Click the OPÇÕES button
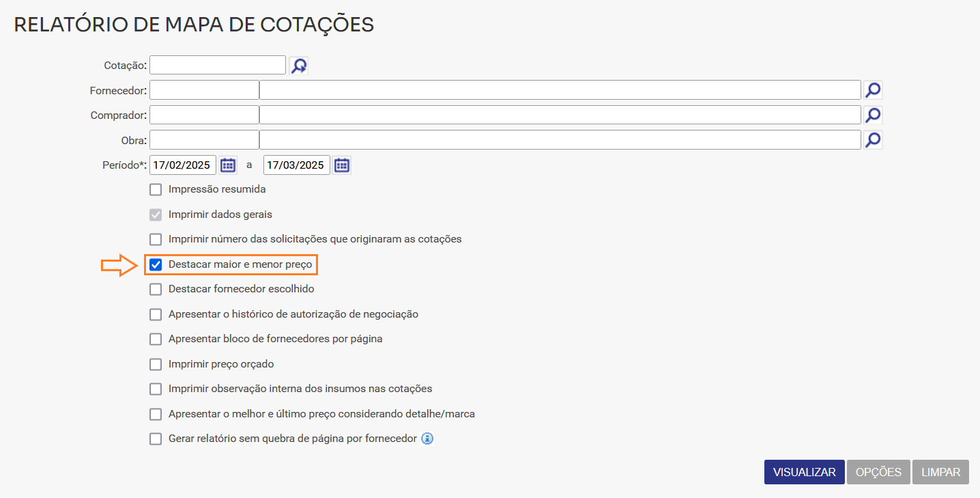 click(878, 472)
